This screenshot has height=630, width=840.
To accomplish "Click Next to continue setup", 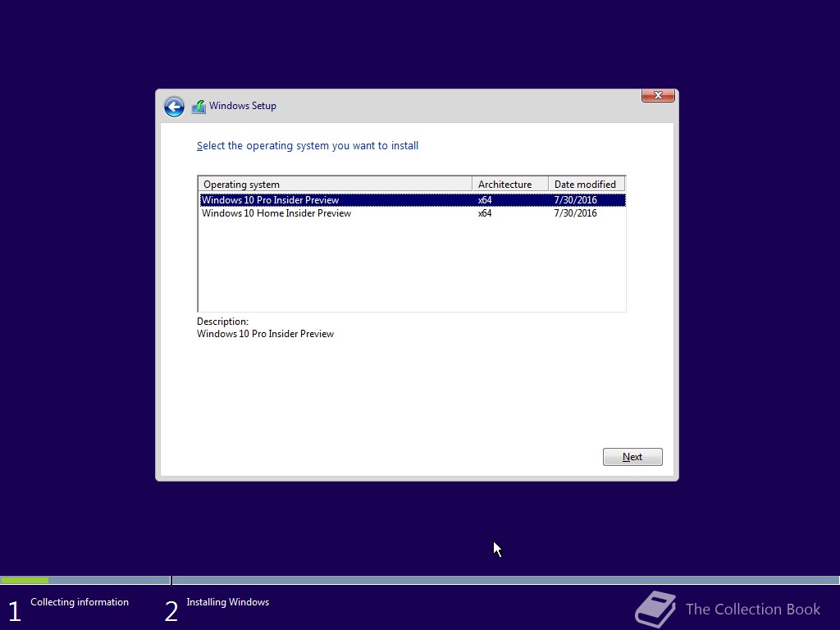I will click(x=632, y=457).
